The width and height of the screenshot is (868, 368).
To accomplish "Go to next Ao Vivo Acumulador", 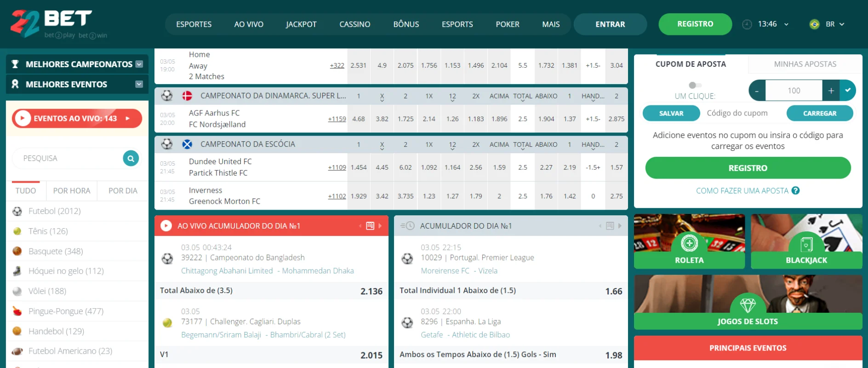I will click(380, 226).
